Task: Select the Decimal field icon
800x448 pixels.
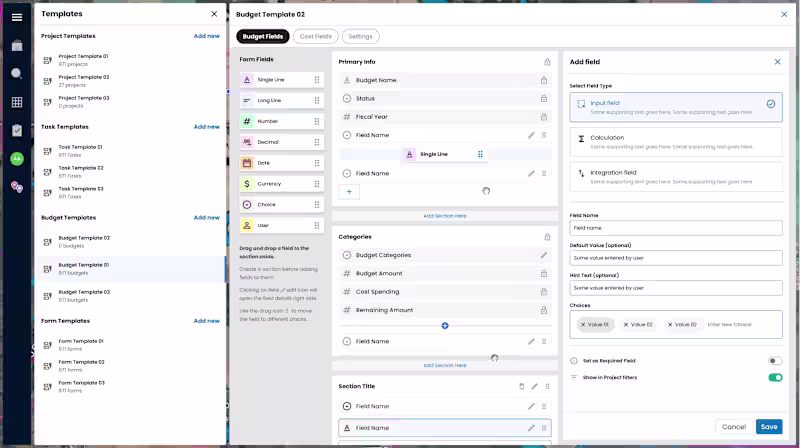Action: tap(247, 142)
